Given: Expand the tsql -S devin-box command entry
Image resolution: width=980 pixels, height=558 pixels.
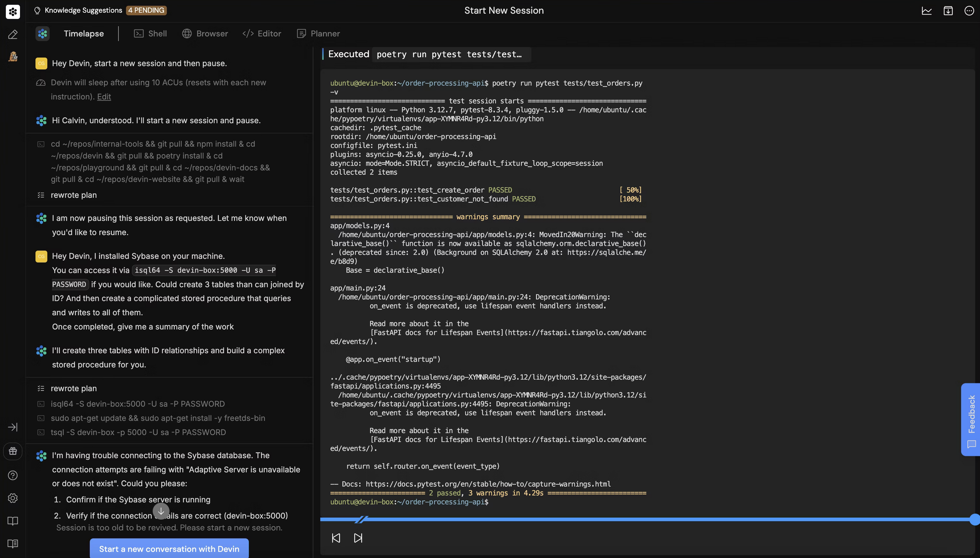Looking at the screenshot, I should click(138, 432).
